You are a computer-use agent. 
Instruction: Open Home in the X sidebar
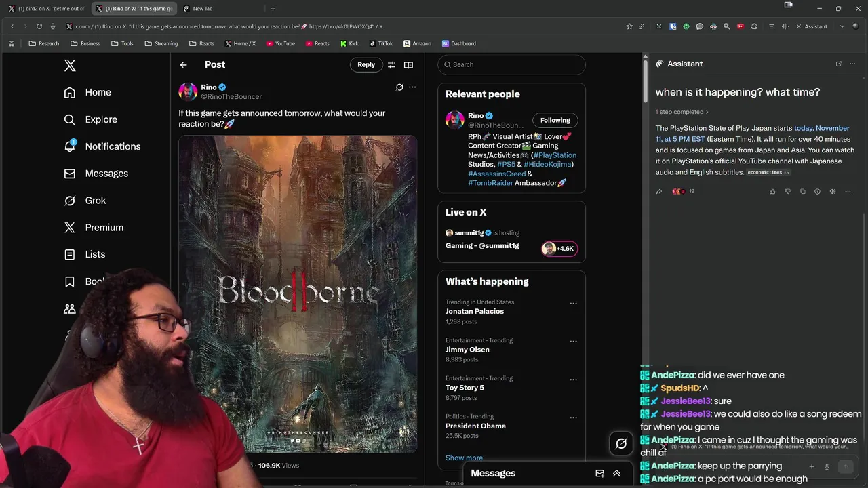[x=87, y=92]
